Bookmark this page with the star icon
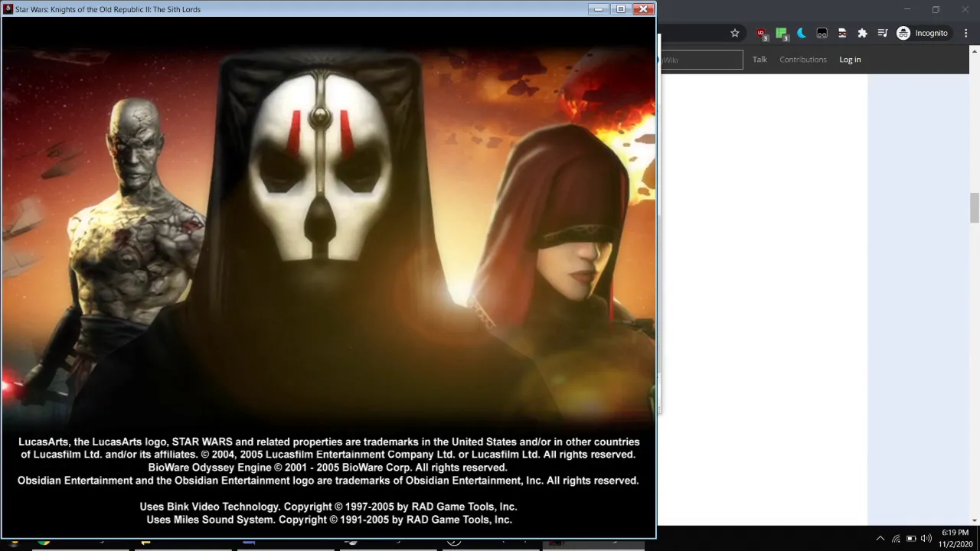The image size is (980, 551). (x=735, y=33)
